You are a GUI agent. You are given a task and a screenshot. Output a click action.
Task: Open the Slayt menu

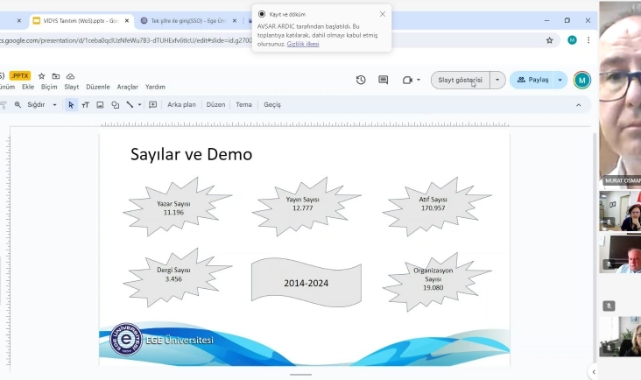pyautogui.click(x=72, y=87)
